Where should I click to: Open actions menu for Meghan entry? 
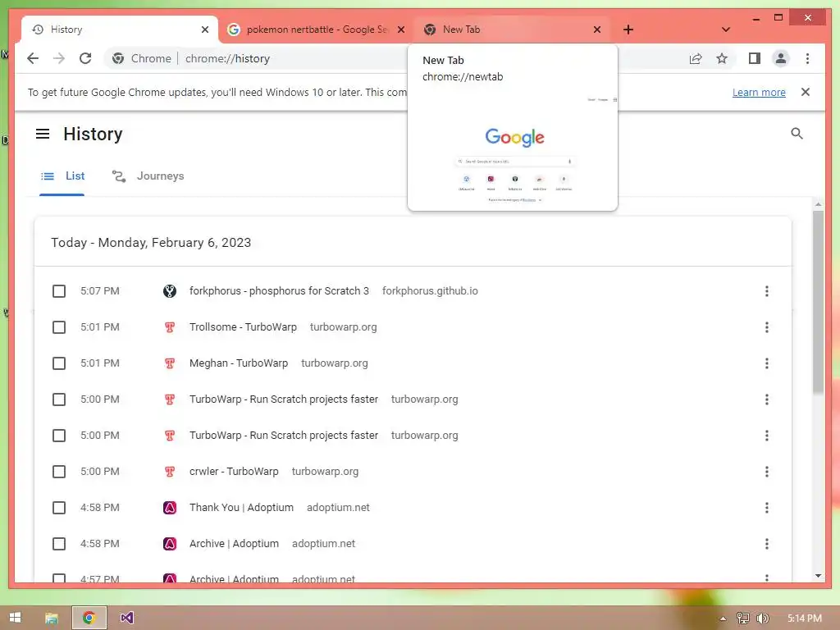click(767, 363)
